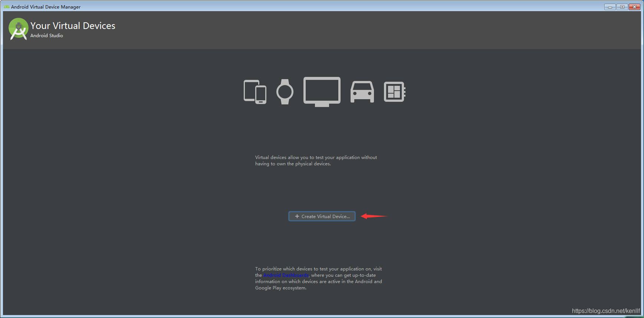644x318 pixels.
Task: Click the Create Virtual Device button
Action: [x=322, y=216]
